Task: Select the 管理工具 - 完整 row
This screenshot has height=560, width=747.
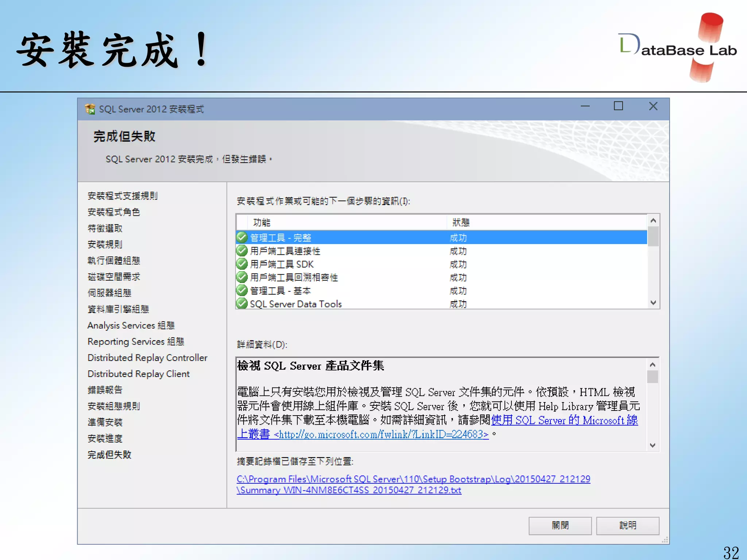Action: tap(442, 238)
